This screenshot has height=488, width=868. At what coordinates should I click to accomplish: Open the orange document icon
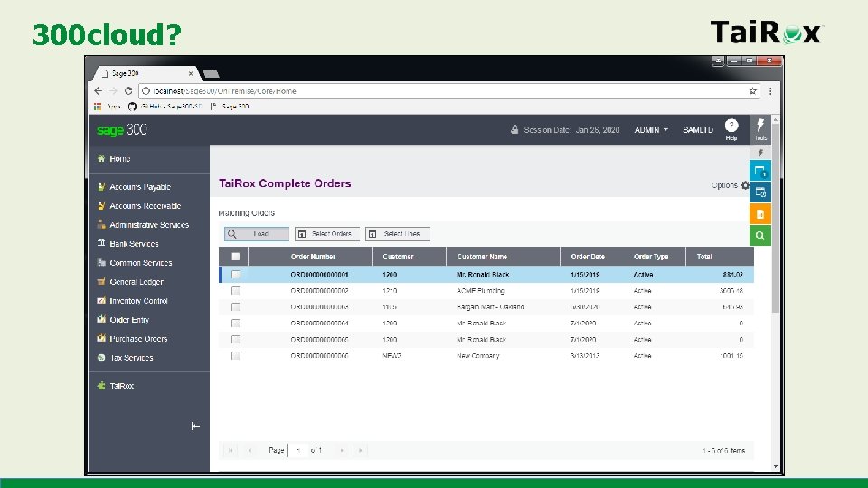pyautogui.click(x=760, y=214)
